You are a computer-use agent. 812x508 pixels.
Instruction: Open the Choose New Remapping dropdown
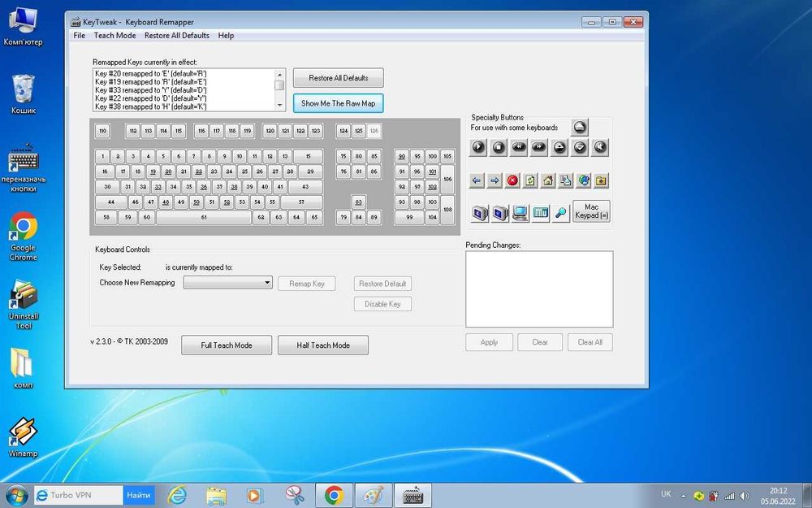point(228,283)
